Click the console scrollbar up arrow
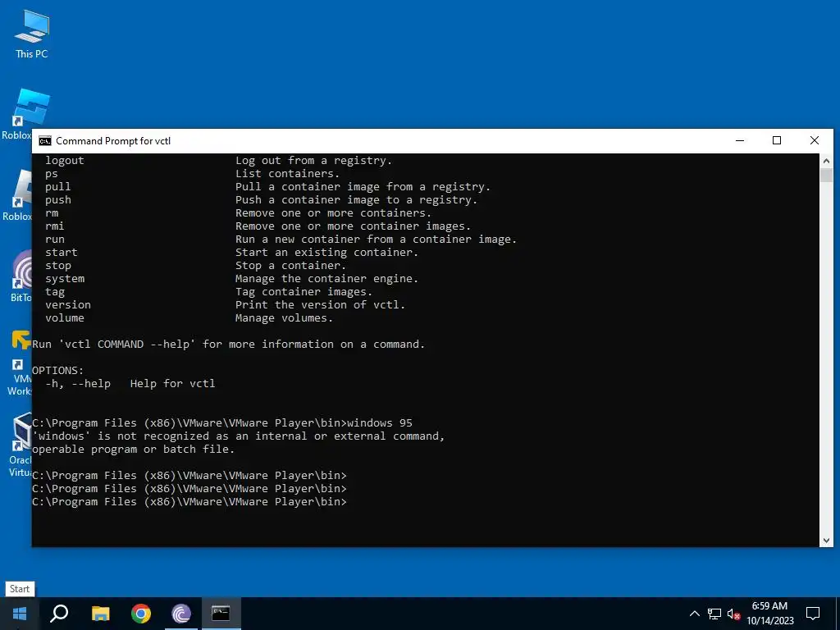 [x=826, y=161]
